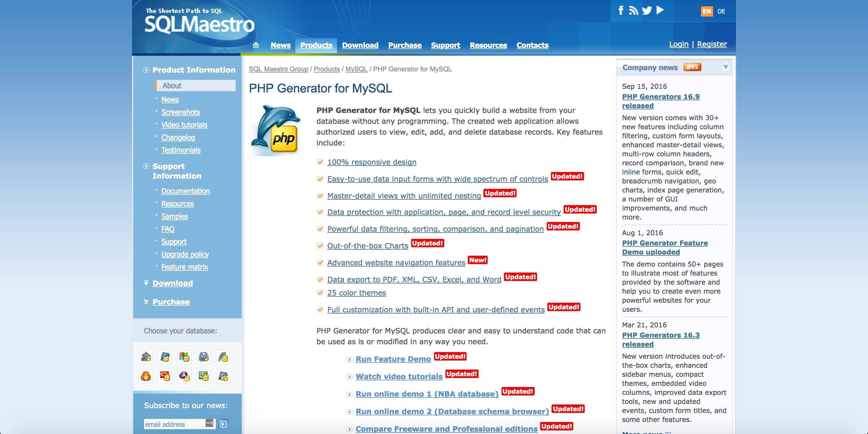The width and height of the screenshot is (868, 434).
Task: Open the PHP Generators 16.3 released news
Action: (660, 340)
